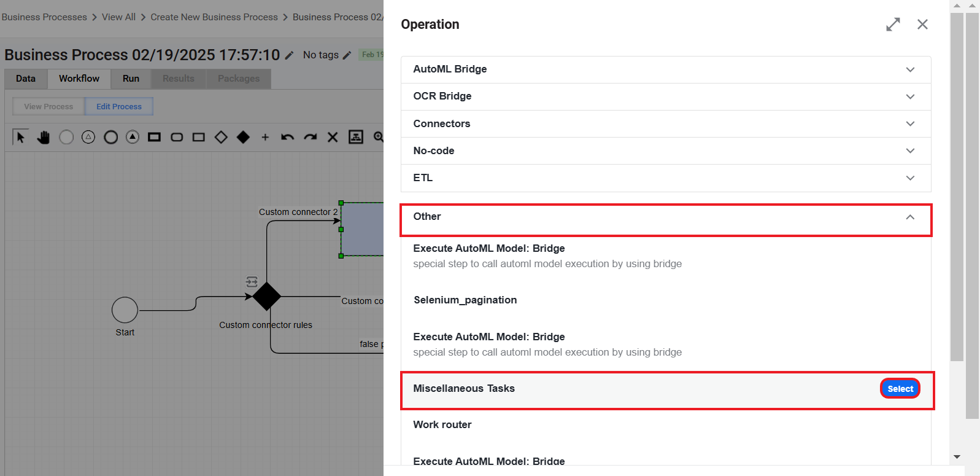Viewport: 980px width, 476px height.
Task: Click the undo arrow in toolbar
Action: click(287, 137)
